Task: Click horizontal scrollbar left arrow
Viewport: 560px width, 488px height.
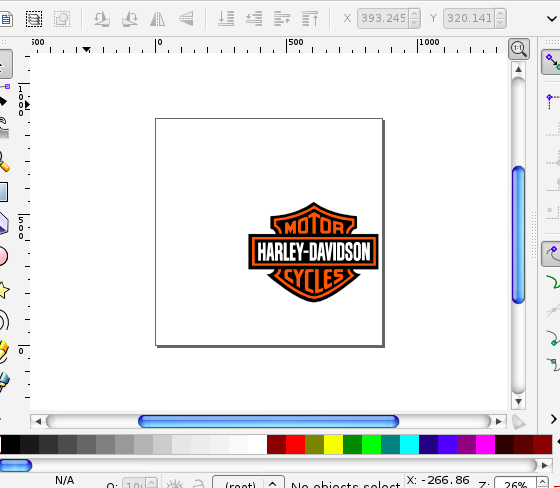Action: point(38,422)
